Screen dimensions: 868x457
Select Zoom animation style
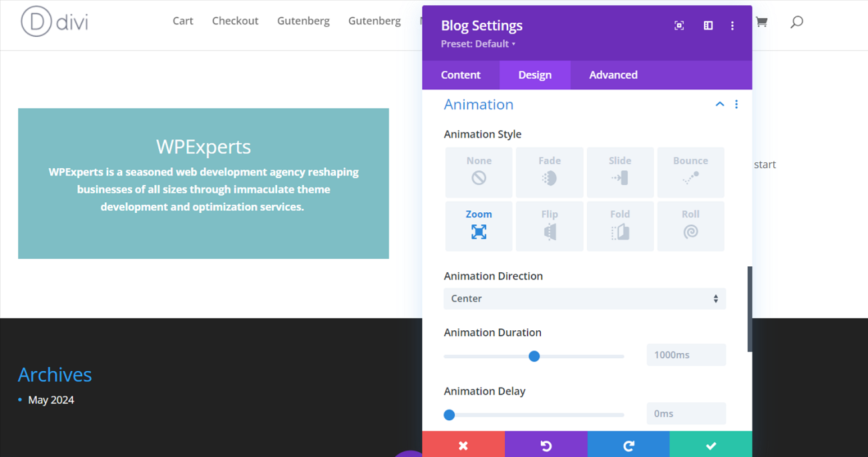479,226
